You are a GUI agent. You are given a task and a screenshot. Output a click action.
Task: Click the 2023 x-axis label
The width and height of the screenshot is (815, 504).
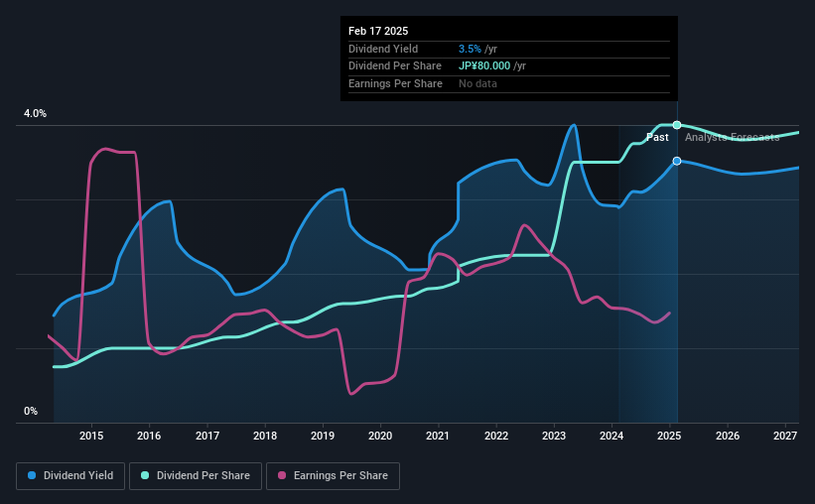[x=554, y=436]
